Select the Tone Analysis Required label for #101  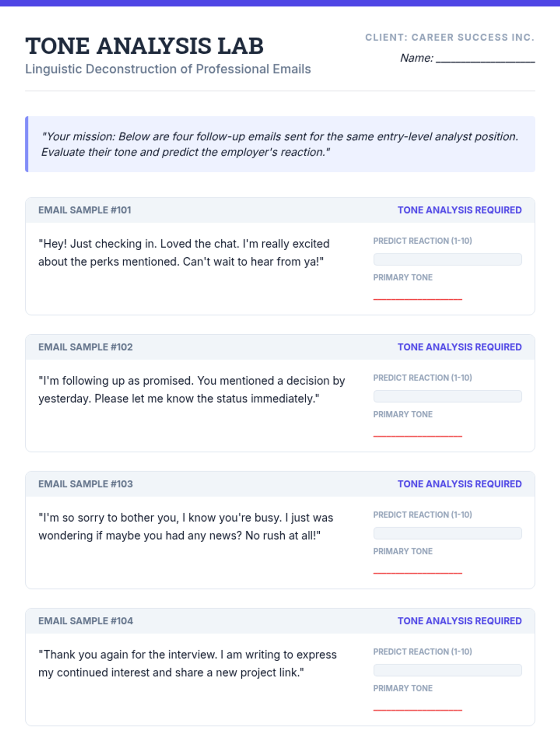pos(460,210)
